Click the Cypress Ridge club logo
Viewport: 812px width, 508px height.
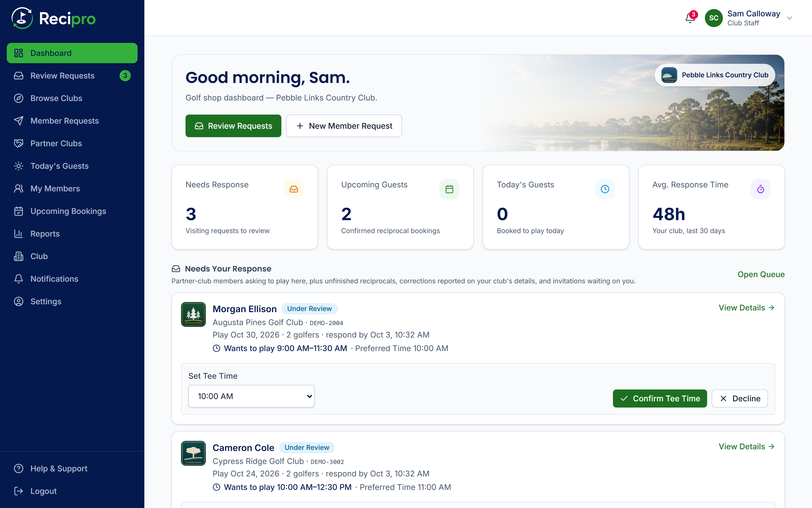point(193,453)
